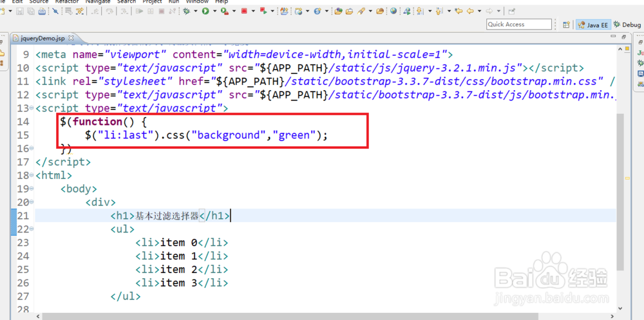Click the Print toolbar icon
This screenshot has width=644, height=320.
click(x=42, y=11)
